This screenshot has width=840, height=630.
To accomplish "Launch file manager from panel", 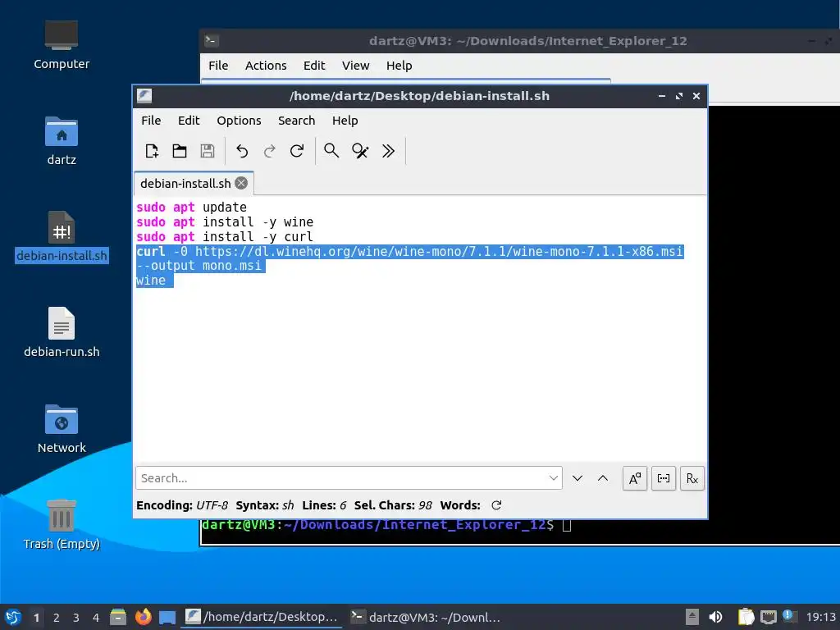I will (118, 617).
